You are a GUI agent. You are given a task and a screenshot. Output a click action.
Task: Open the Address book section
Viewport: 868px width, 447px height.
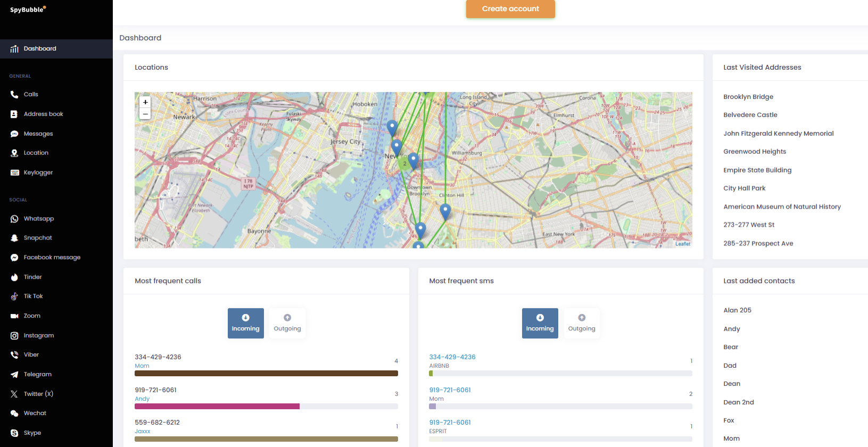point(43,114)
